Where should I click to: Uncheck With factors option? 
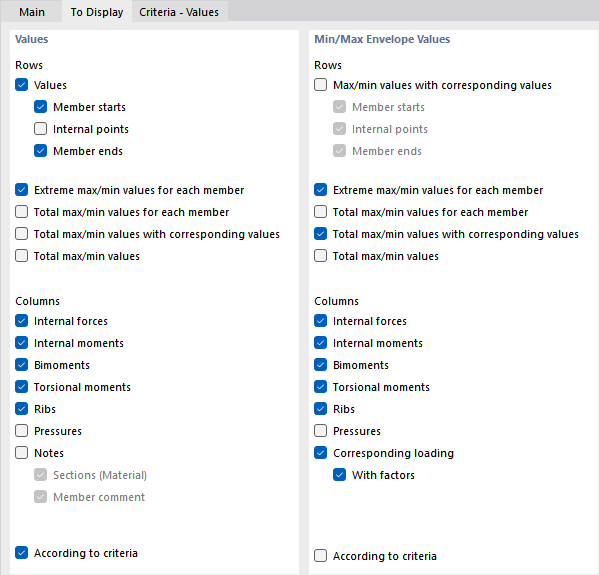coord(339,475)
